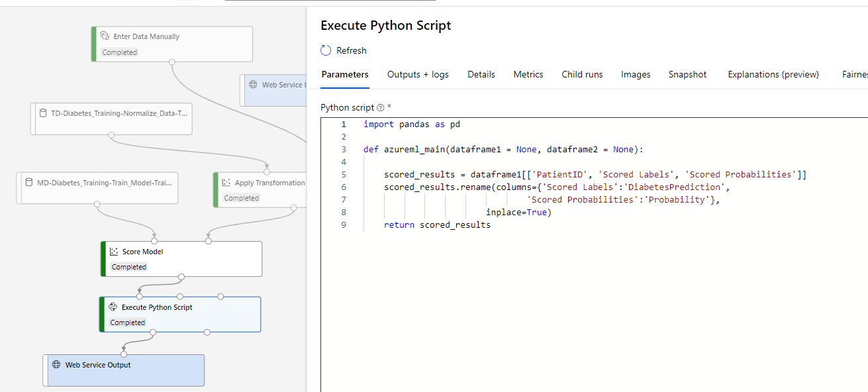Click the Refresh button
The height and width of the screenshot is (392, 868).
343,50
